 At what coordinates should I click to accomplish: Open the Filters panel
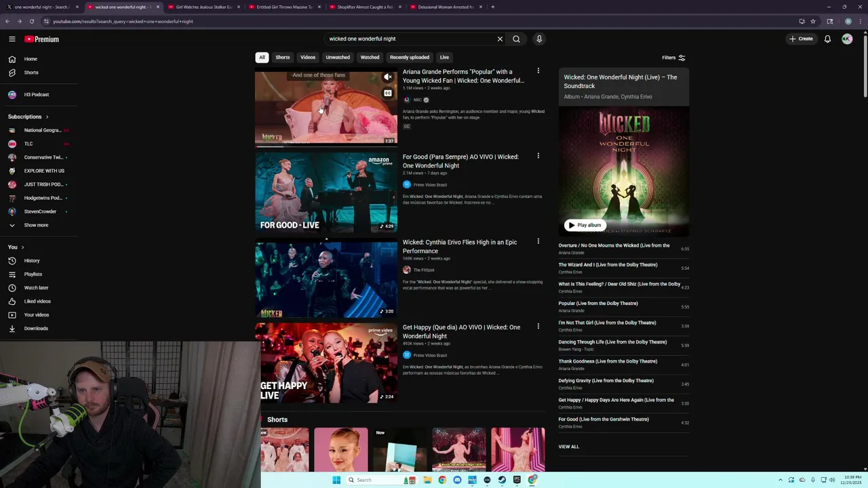tap(673, 58)
